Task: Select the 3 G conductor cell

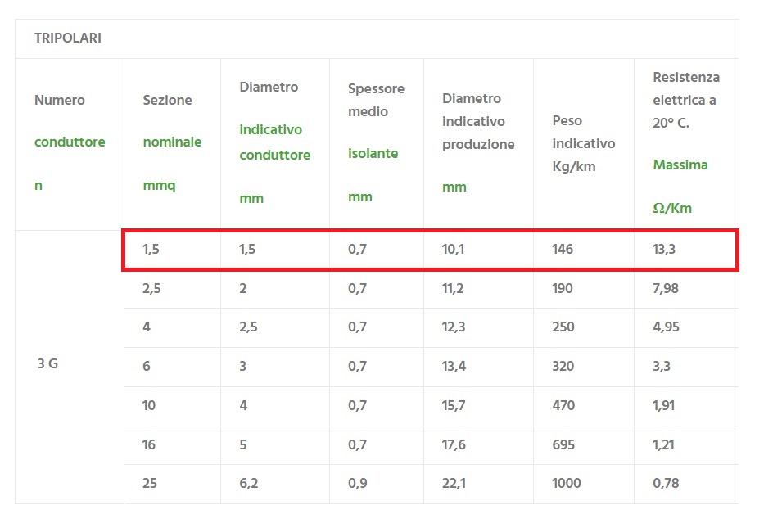Action: coord(47,365)
